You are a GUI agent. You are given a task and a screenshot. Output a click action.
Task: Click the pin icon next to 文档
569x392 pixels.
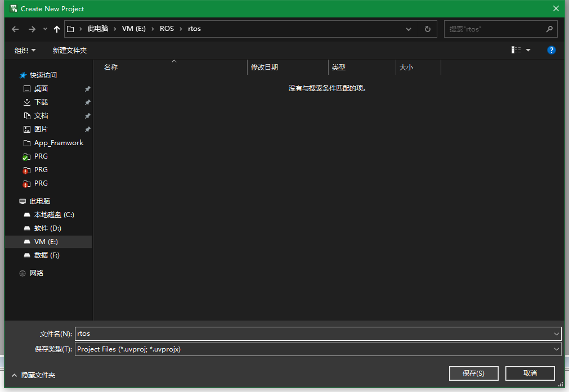(x=87, y=116)
